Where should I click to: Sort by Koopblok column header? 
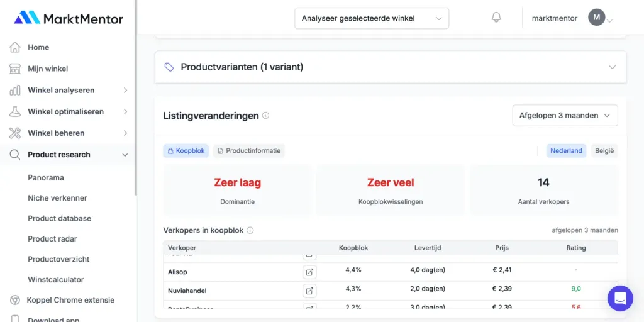(353, 248)
